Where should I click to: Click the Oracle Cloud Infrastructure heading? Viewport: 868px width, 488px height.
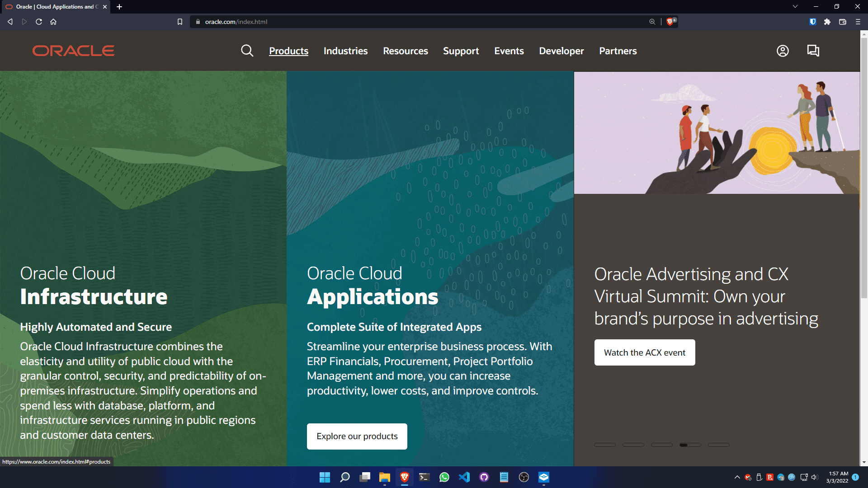click(x=94, y=286)
